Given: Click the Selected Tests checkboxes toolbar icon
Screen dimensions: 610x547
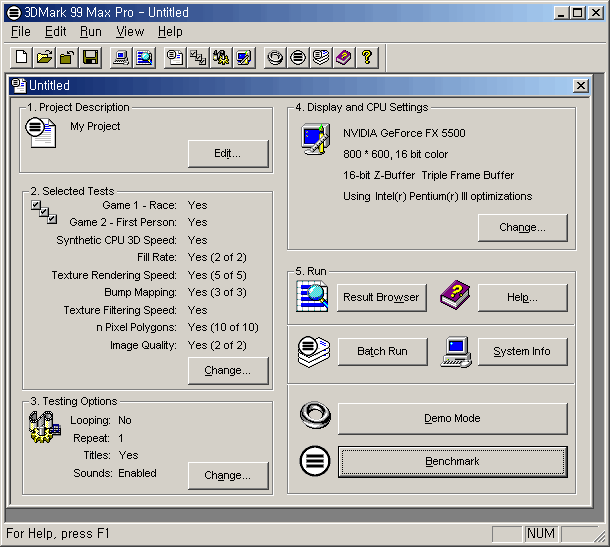Looking at the screenshot, I should tap(198, 58).
